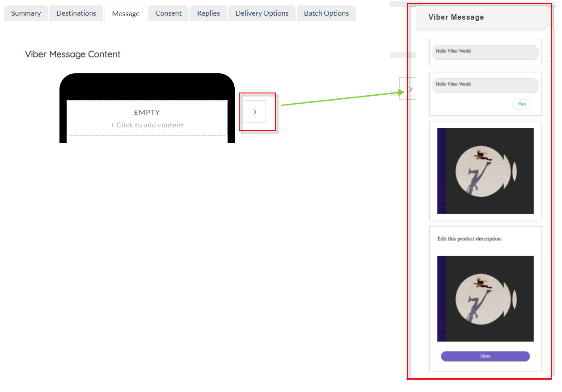This screenshot has height=392, width=562.
Task: Go to the Consent tab
Action: point(169,13)
